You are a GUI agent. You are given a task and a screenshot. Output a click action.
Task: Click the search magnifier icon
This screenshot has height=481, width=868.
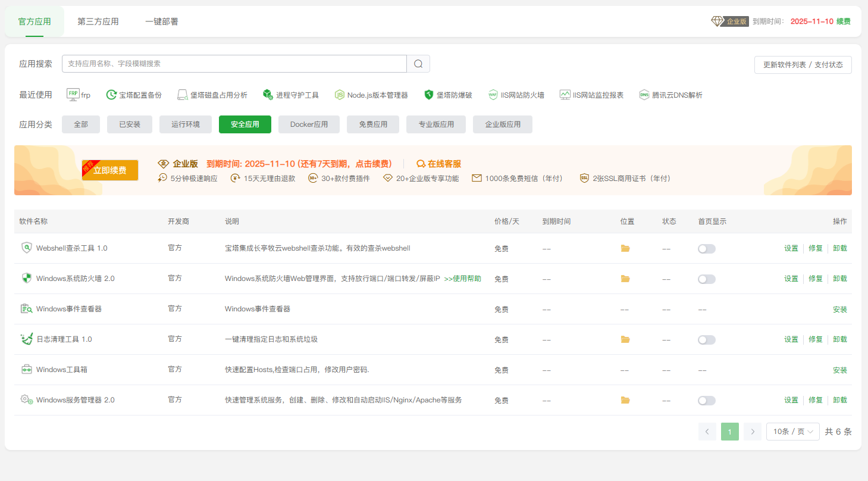(418, 64)
